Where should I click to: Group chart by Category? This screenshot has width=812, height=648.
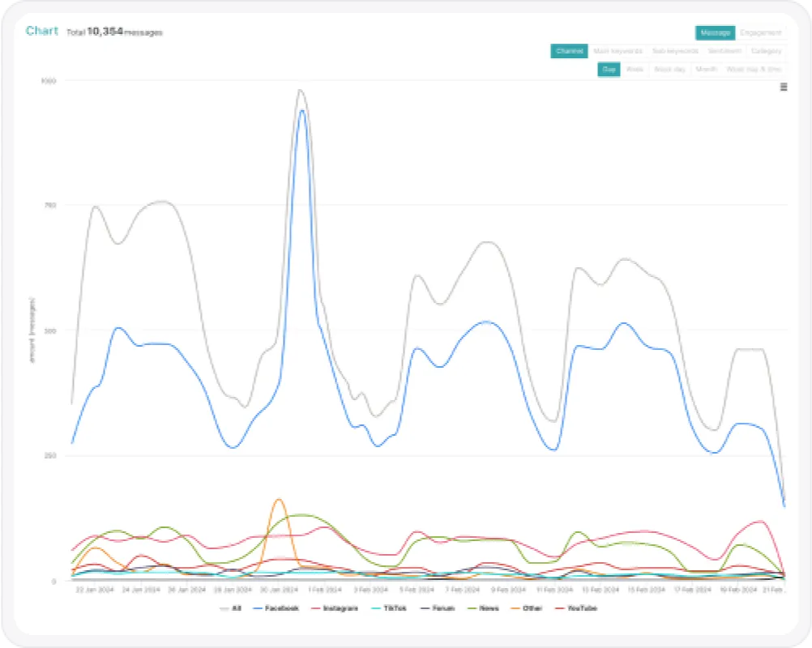[x=766, y=51]
